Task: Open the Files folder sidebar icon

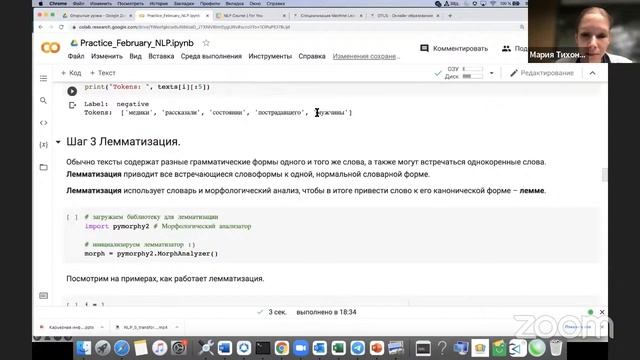Action: 43,167
